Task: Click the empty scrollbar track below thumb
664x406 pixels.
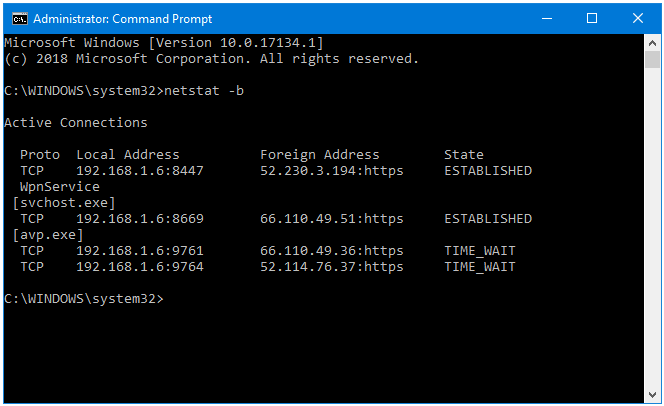Action: click(652, 227)
